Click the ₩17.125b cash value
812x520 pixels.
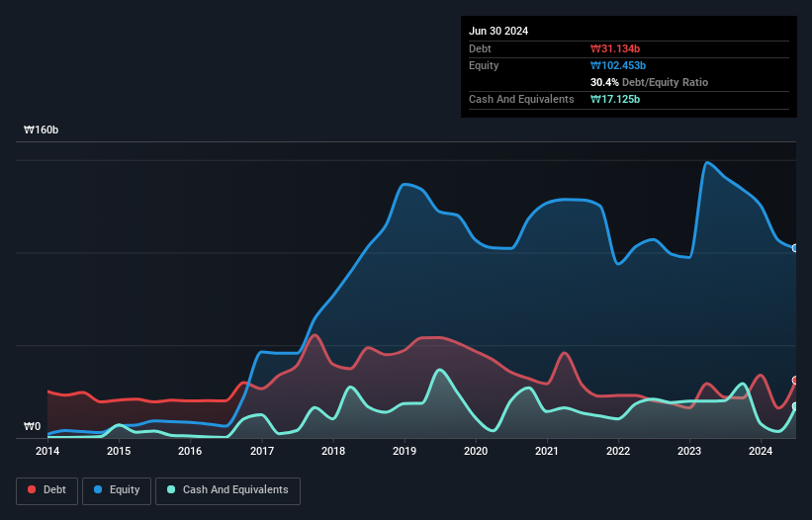click(x=615, y=99)
